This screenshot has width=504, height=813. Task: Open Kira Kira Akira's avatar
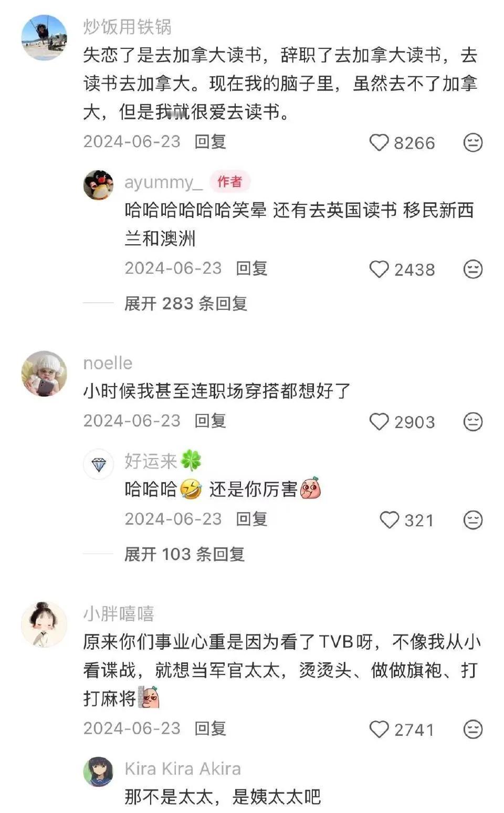(98, 772)
